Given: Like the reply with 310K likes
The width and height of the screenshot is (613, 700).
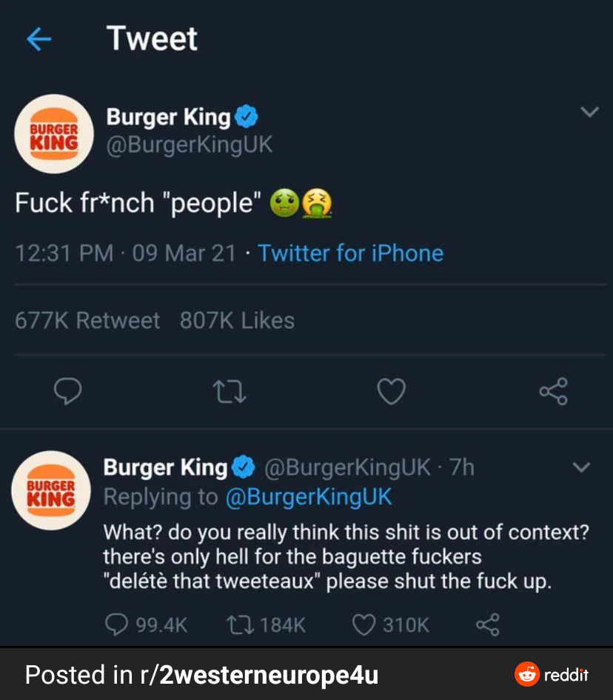Looking at the screenshot, I should (x=363, y=625).
